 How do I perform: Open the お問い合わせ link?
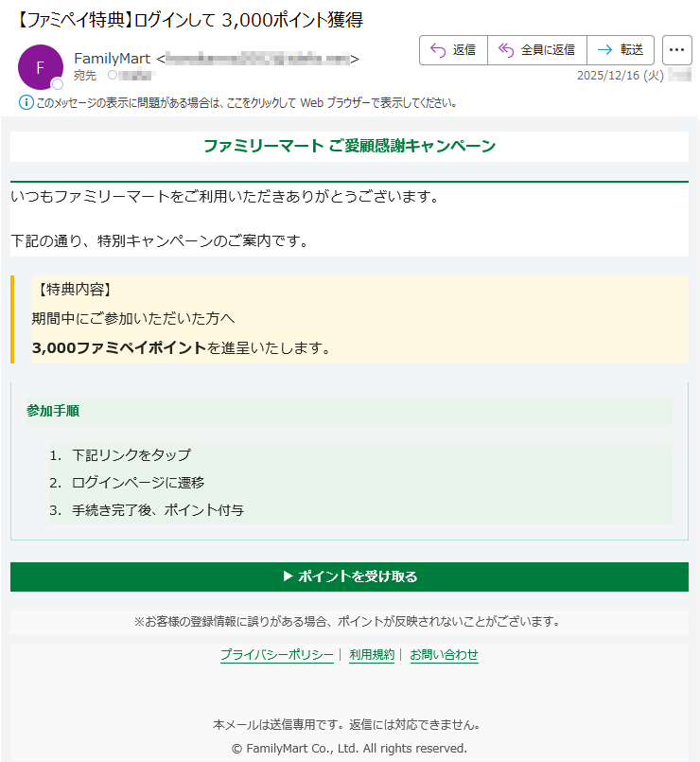coord(444,655)
